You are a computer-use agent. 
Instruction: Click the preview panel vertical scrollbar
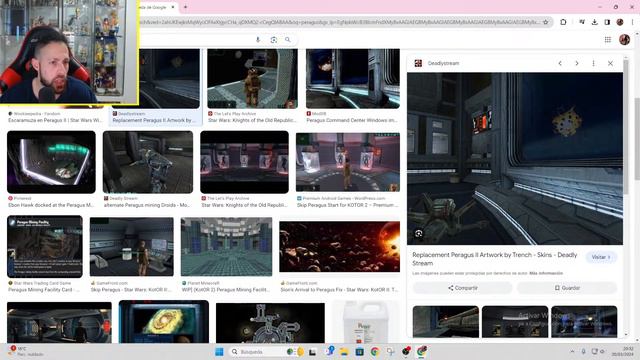point(626,127)
